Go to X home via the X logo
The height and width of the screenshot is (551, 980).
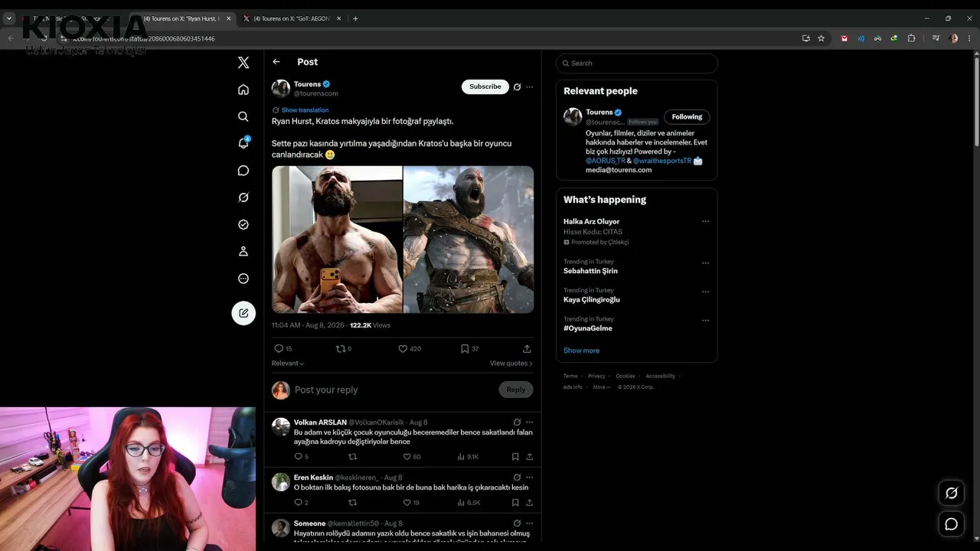pos(243,63)
